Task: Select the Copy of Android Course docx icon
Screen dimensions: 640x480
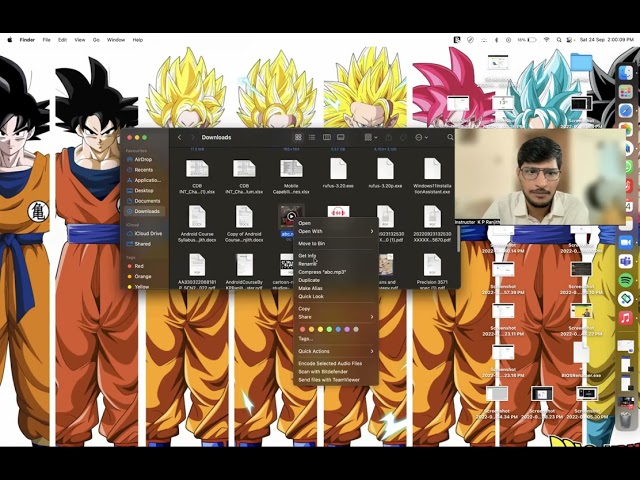Action: 244,216
